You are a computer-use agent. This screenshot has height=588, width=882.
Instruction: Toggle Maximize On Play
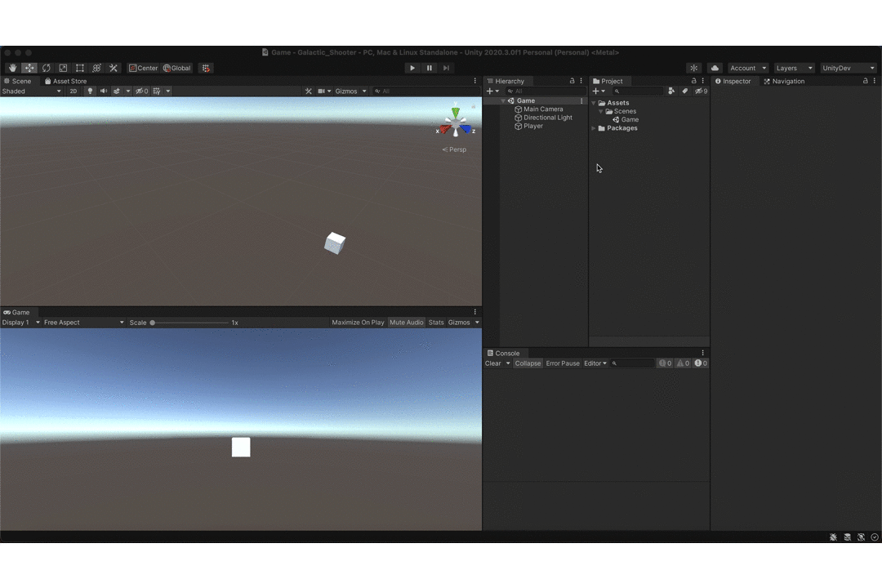[358, 323]
